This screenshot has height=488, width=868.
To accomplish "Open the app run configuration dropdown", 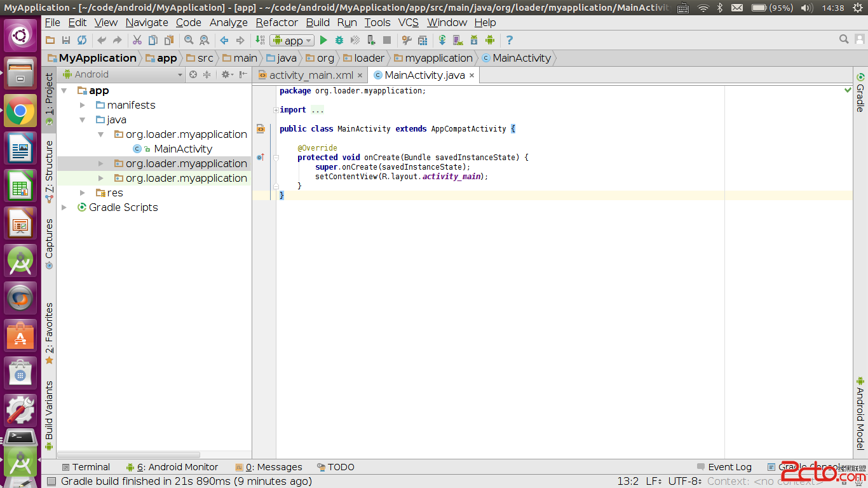I will pos(292,40).
